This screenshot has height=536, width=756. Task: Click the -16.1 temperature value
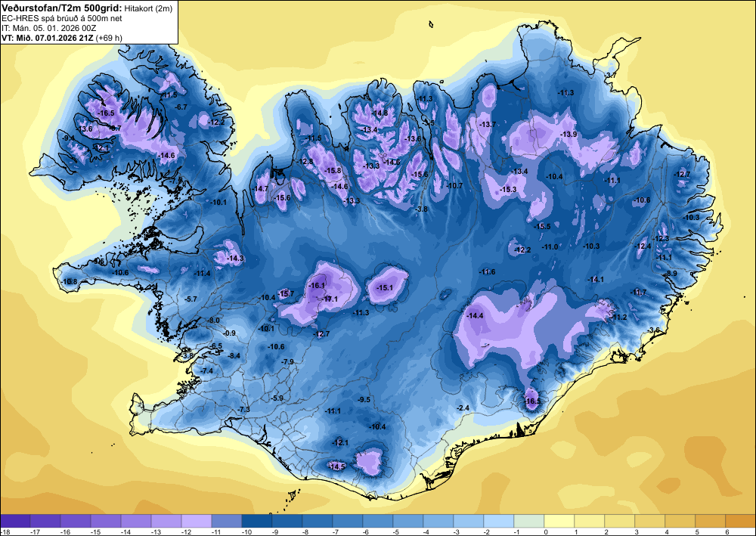coord(318,285)
